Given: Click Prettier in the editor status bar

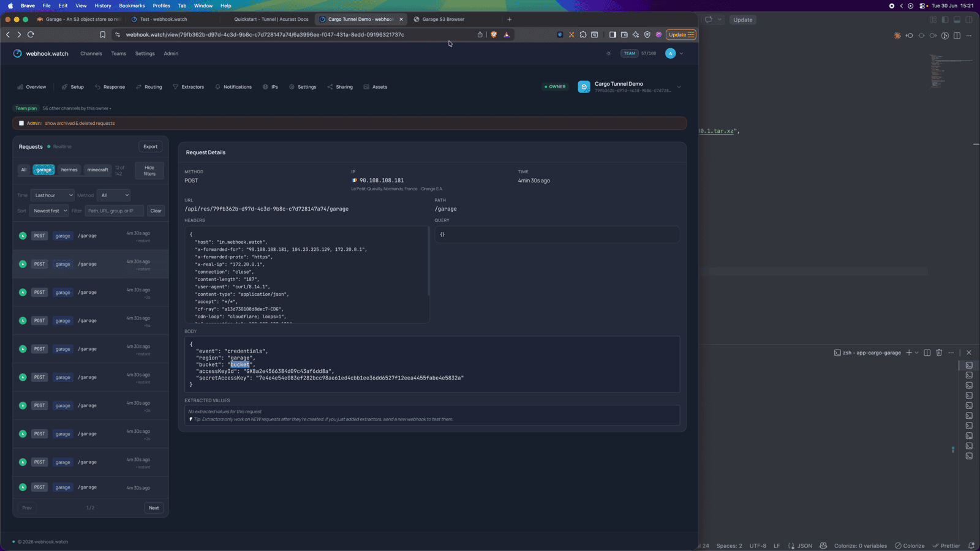Looking at the screenshot, I should pyautogui.click(x=946, y=545).
